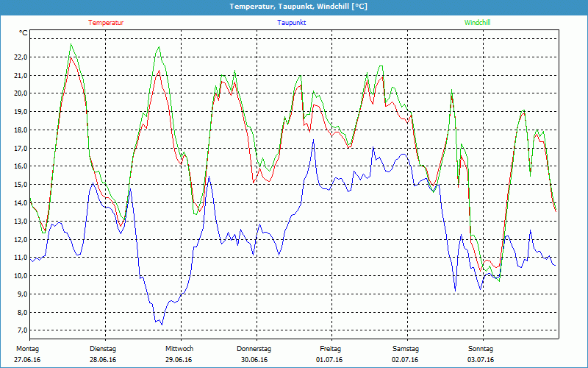Click the 14,0 y-axis value
The width and height of the screenshot is (588, 368).
[x=21, y=203]
